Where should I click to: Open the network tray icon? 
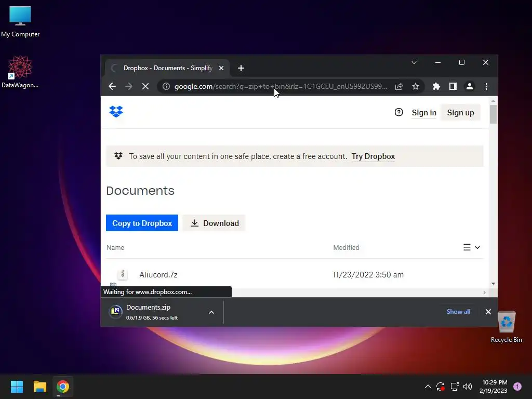(455, 387)
